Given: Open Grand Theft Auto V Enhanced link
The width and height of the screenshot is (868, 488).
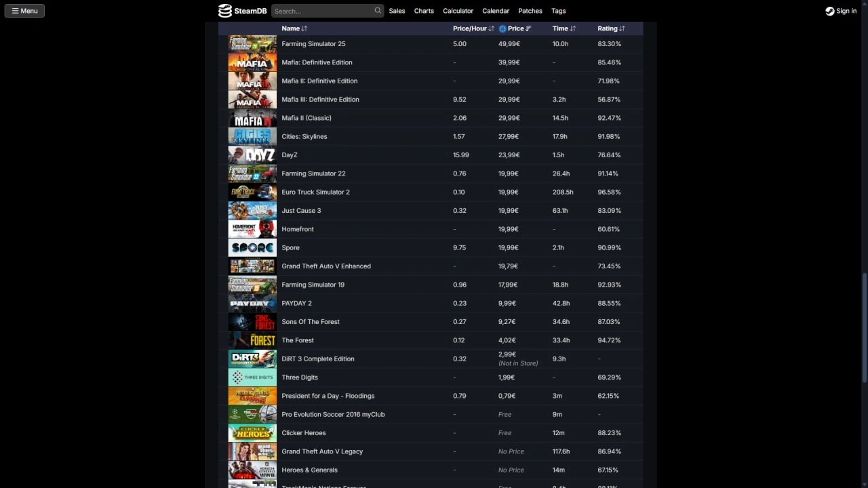Looking at the screenshot, I should click(326, 266).
